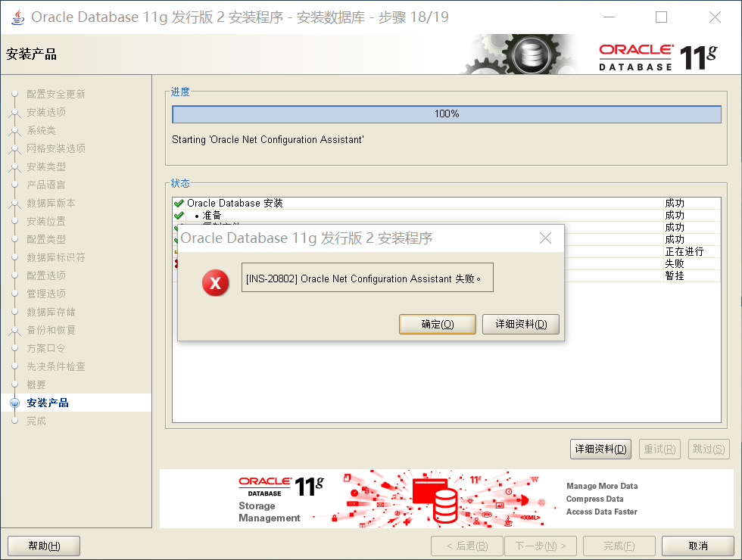This screenshot has height=560, width=742.
Task: Select the 完成 step in sidebar
Action: (x=36, y=421)
